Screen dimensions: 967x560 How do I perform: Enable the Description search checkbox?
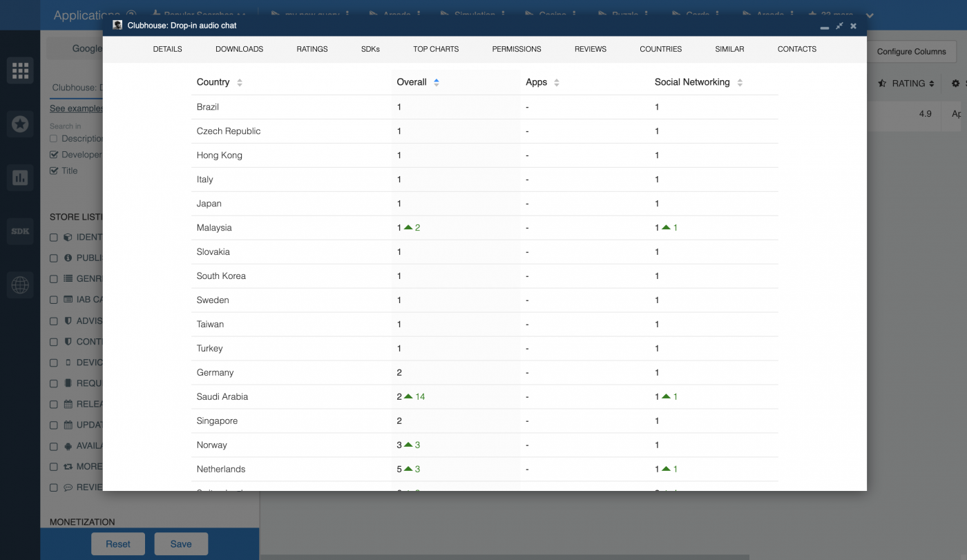[53, 138]
